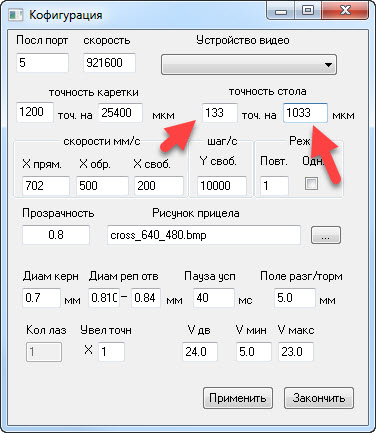Click the Рисунок прицела label

click(x=196, y=213)
